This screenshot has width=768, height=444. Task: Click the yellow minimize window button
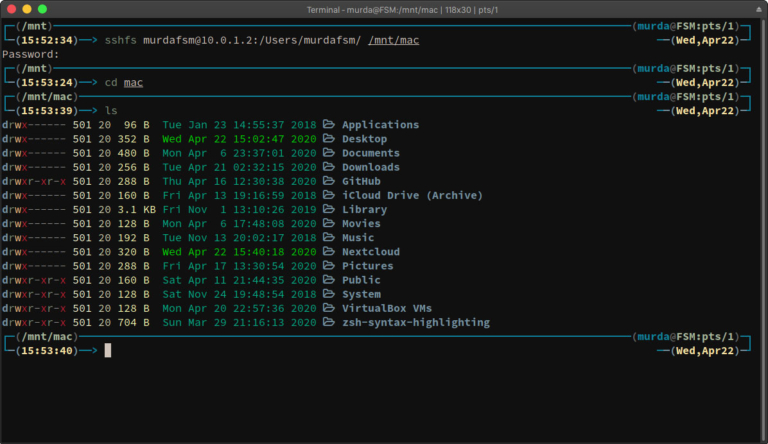pyautogui.click(x=27, y=9)
